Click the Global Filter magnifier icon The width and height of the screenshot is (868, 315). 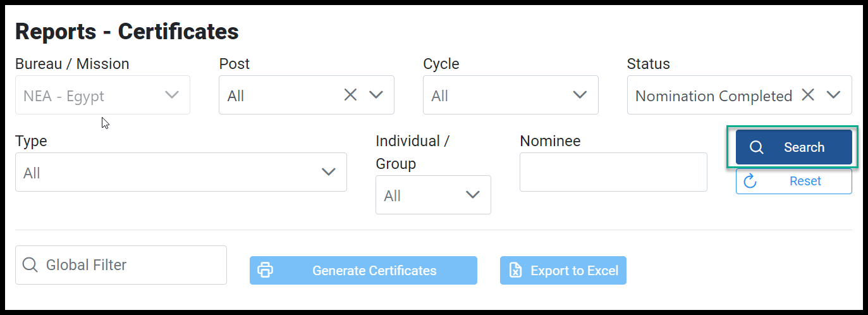(x=30, y=264)
